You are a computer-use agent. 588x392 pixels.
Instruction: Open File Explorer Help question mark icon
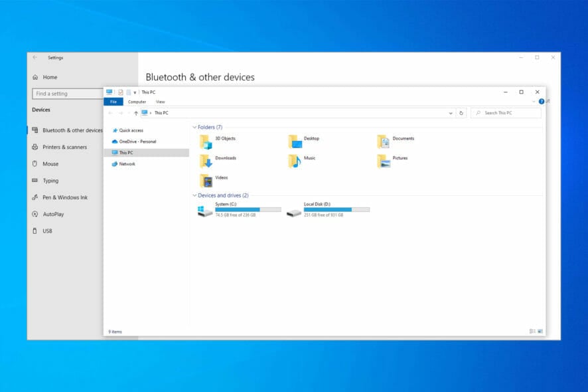pyautogui.click(x=541, y=102)
